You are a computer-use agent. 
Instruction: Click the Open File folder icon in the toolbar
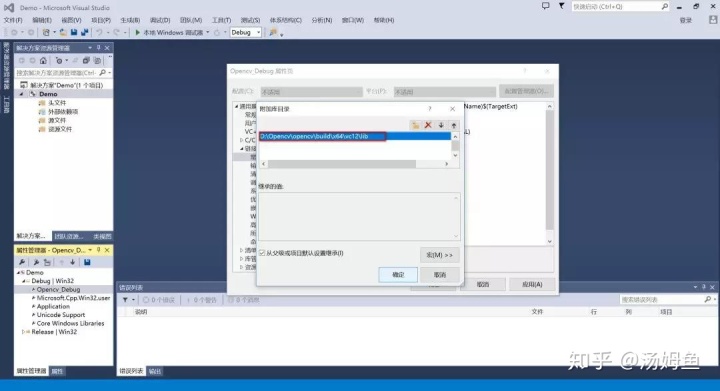coord(63,32)
